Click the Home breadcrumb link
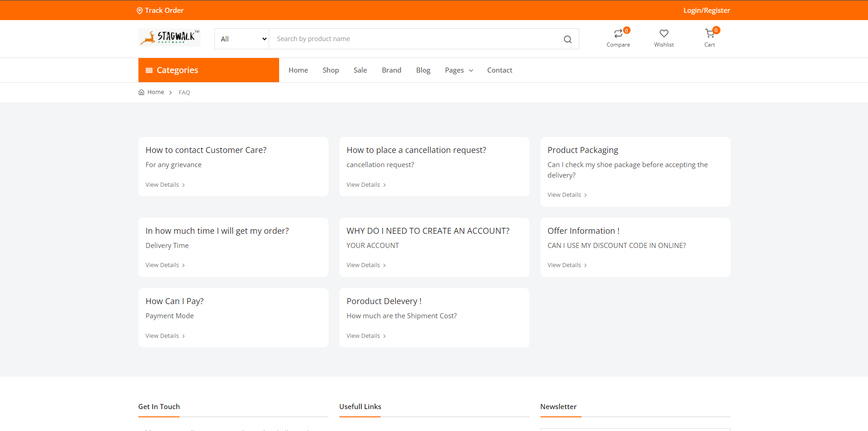The width and height of the screenshot is (868, 431). tap(156, 92)
